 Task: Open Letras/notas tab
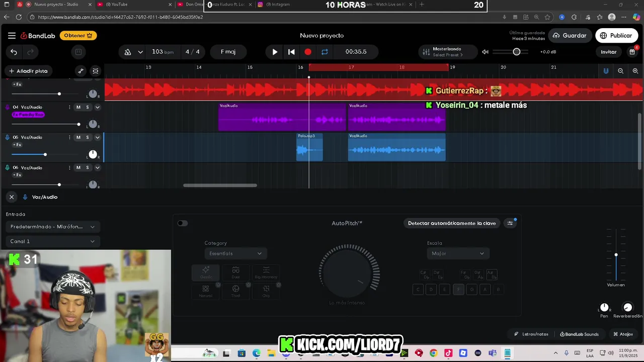coord(531,334)
